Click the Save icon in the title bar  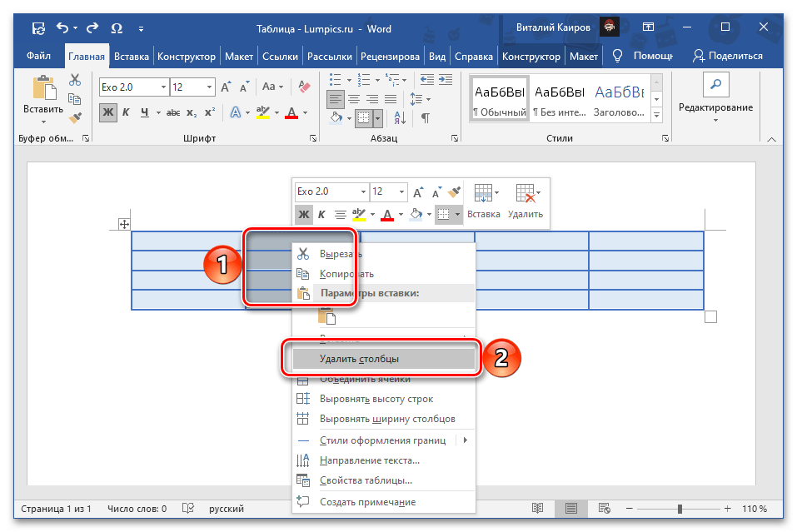(38, 28)
